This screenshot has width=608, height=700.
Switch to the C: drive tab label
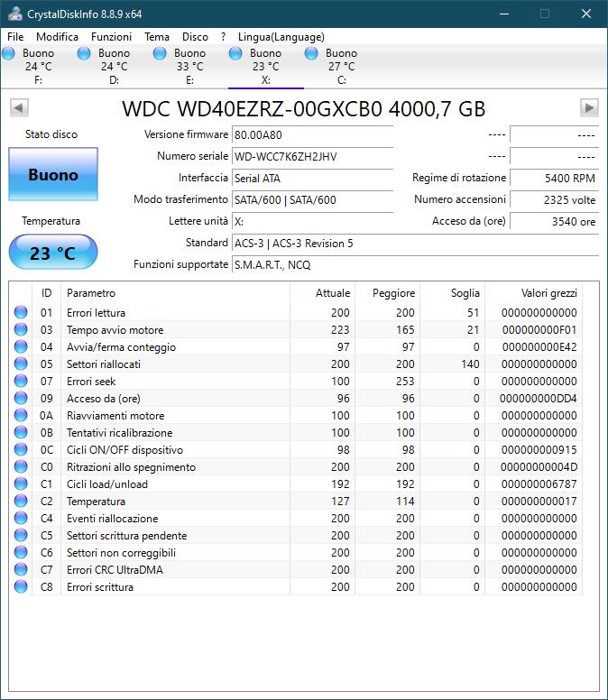tap(342, 80)
